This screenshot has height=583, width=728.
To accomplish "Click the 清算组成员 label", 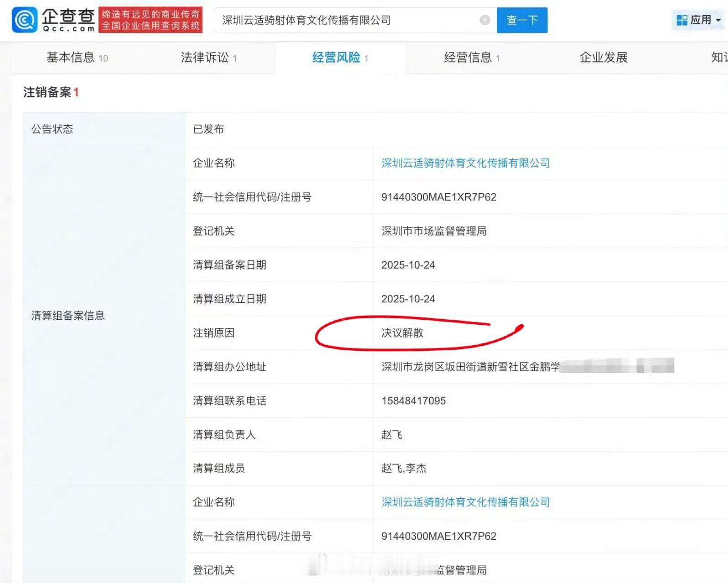I will coord(219,468).
